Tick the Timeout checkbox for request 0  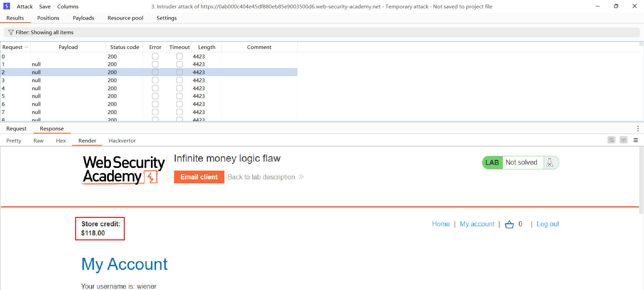180,56
